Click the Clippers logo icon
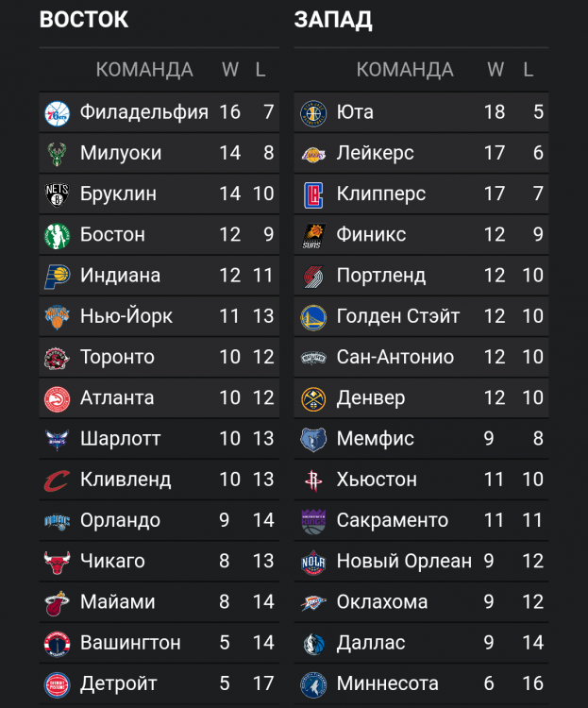Screen dimensions: 588x708 (313, 194)
